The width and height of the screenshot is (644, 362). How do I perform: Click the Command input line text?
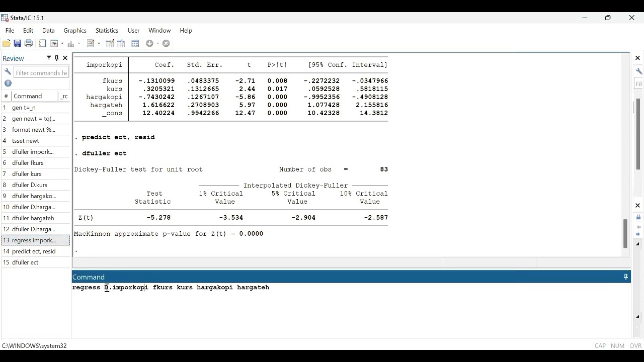click(x=171, y=288)
